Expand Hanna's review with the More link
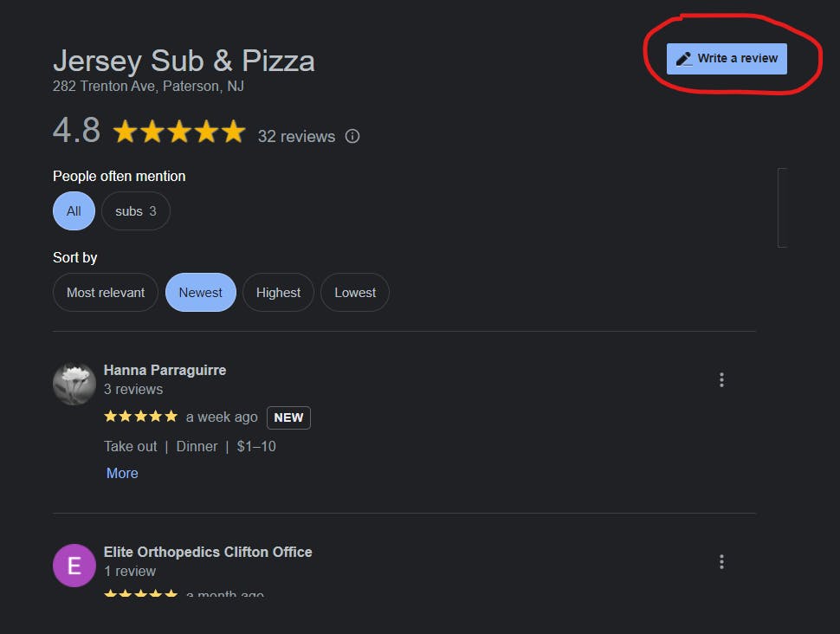The height and width of the screenshot is (634, 840). click(122, 473)
